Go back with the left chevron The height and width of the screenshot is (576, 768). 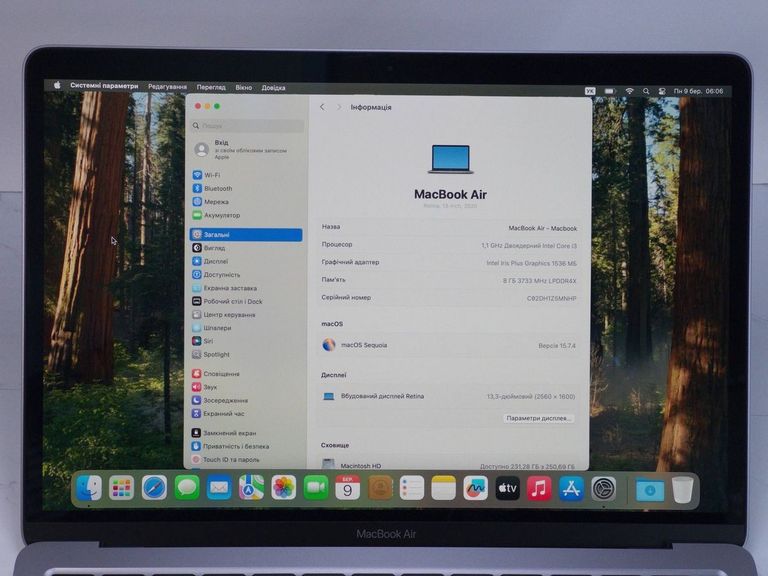322,107
